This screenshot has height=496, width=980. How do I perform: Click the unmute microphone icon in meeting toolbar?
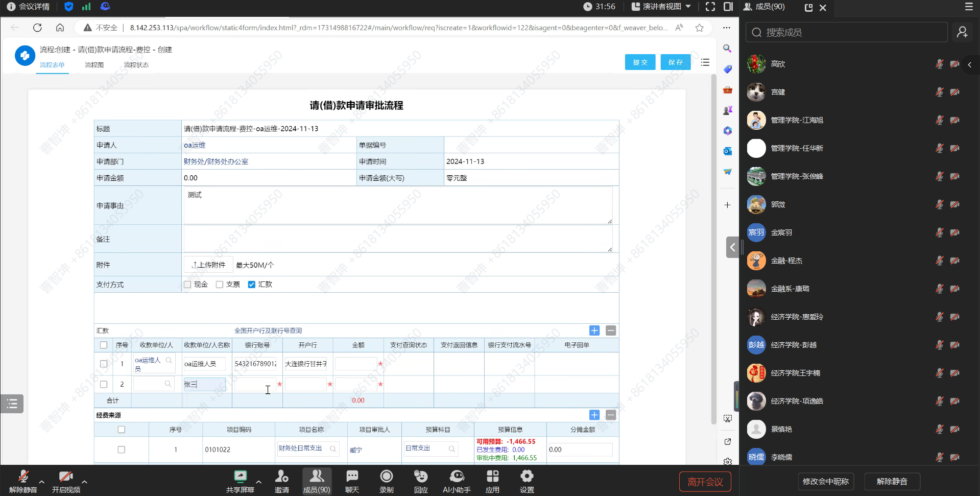23,477
